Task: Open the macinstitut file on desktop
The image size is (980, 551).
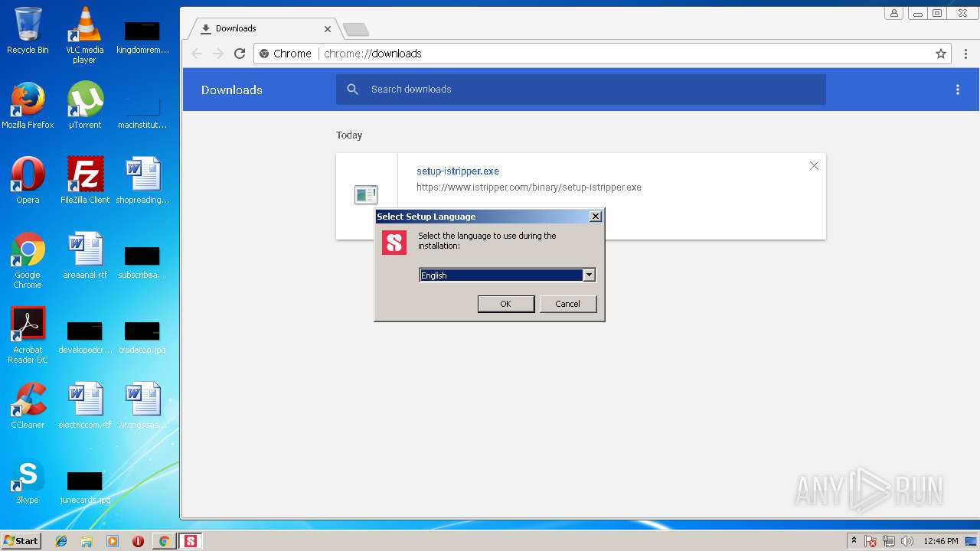Action: [142, 112]
